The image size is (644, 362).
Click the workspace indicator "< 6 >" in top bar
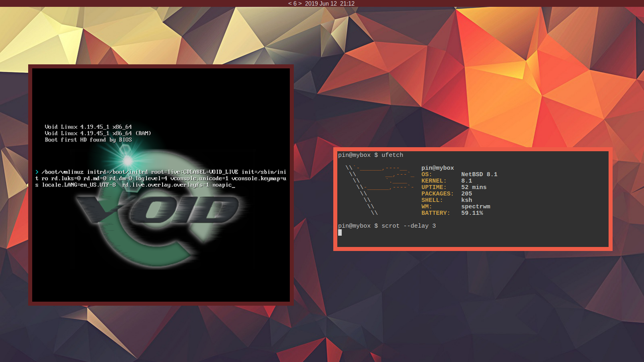295,4
